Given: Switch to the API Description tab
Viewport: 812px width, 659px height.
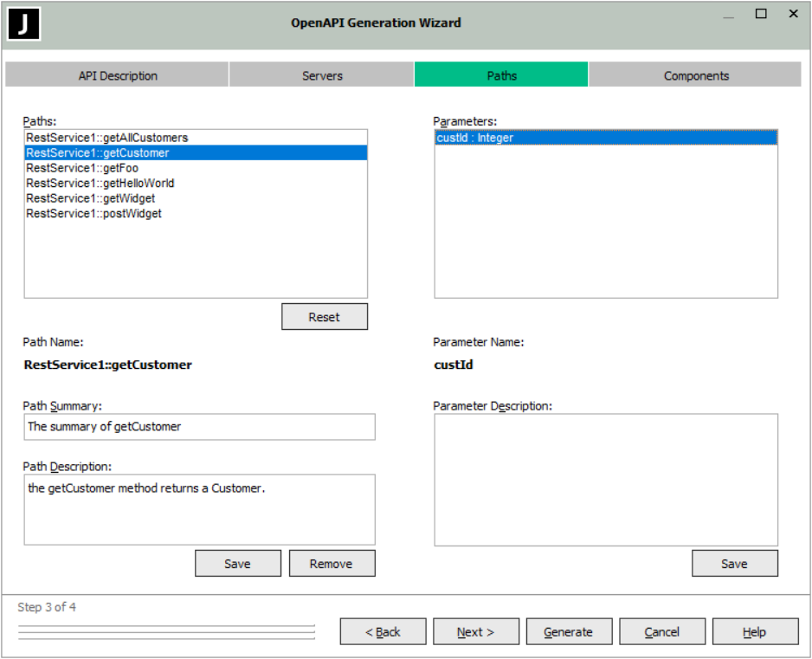Looking at the screenshot, I should tap(118, 75).
